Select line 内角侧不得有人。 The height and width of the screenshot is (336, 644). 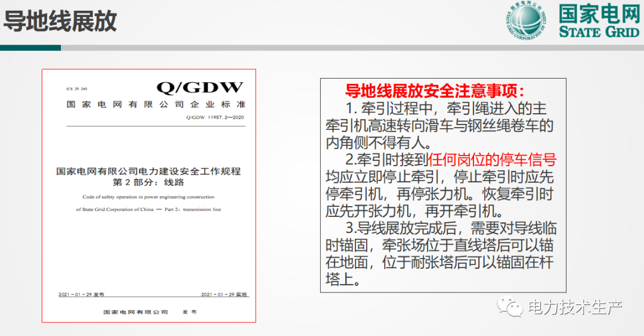pyautogui.click(x=379, y=143)
